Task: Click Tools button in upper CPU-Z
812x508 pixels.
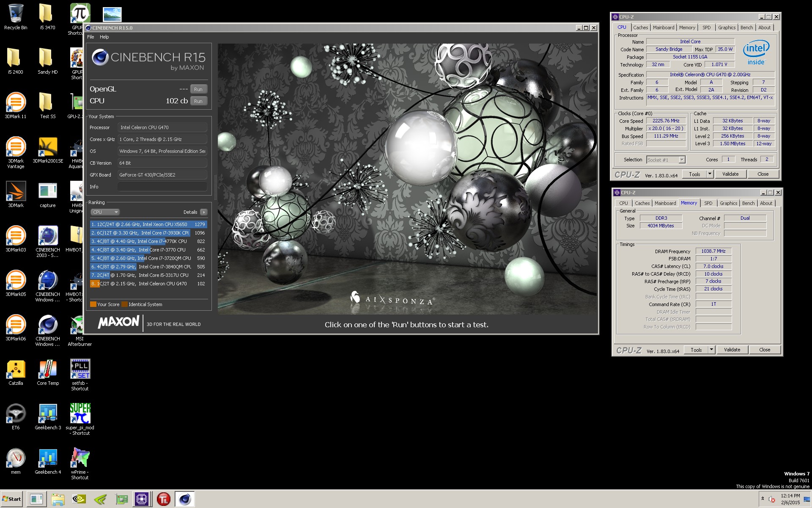Action: 694,174
